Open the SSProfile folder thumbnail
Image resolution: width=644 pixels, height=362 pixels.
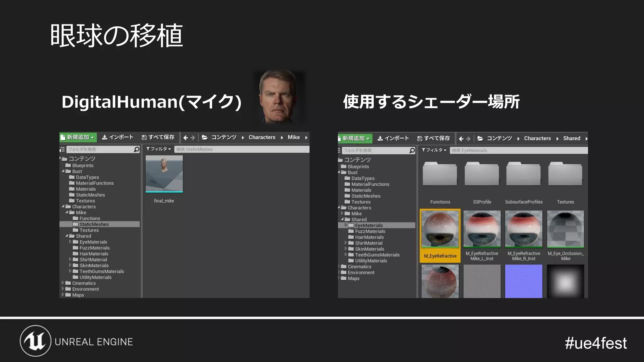482,174
